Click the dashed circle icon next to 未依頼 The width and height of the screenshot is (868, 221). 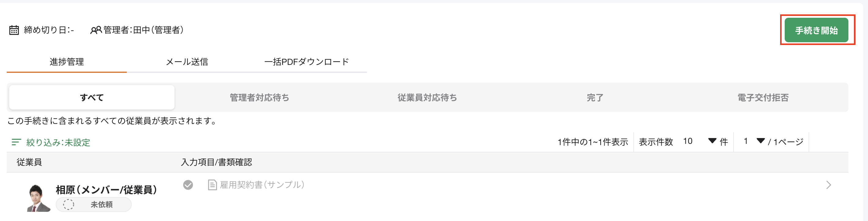tap(69, 204)
